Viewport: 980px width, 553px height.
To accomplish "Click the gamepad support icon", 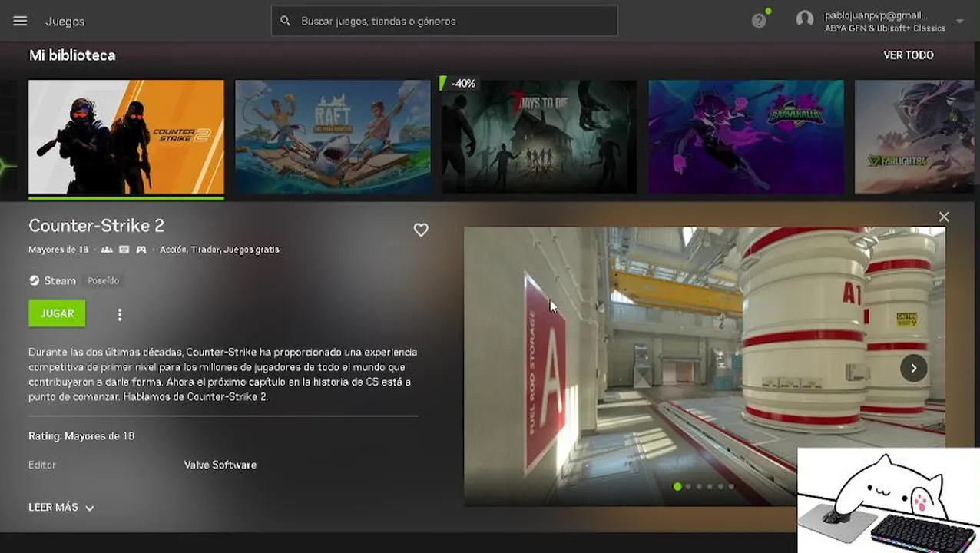I will [141, 250].
